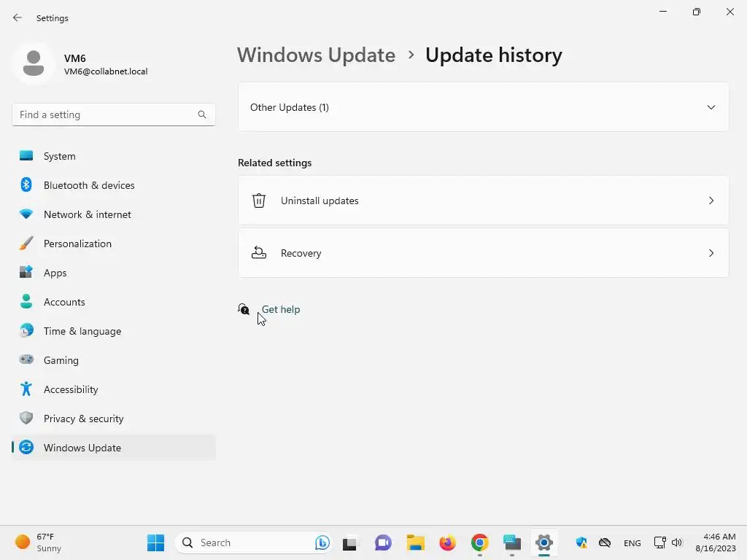
Task: Open the clock showing 4:46 AM
Action: tap(716, 542)
